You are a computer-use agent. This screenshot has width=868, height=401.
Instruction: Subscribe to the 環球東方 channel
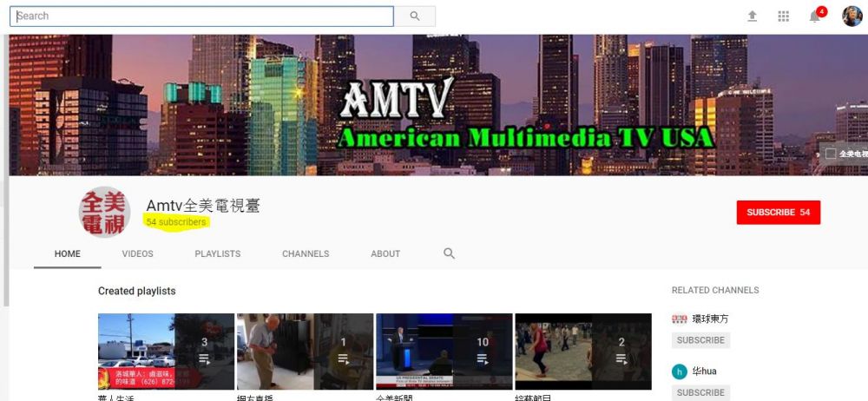click(x=700, y=340)
